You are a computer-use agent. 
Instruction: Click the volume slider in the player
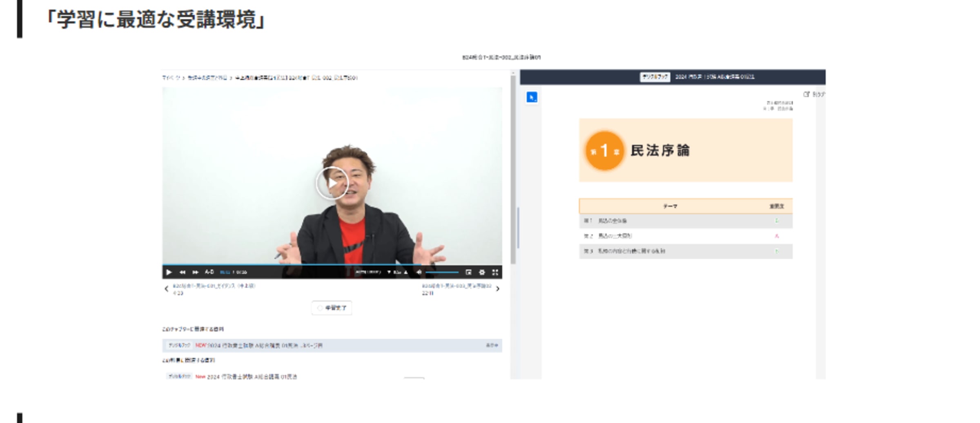pos(442,272)
